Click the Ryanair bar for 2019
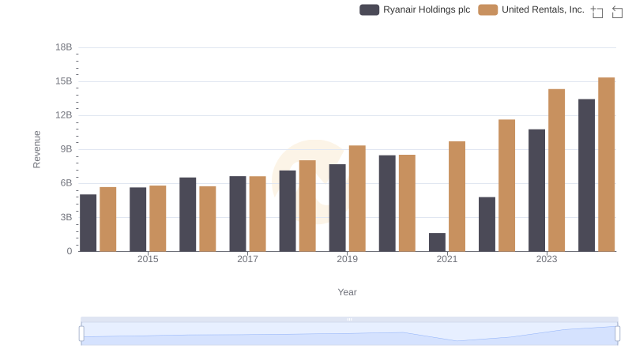Image resolution: width=632 pixels, height=364 pixels. click(x=337, y=208)
